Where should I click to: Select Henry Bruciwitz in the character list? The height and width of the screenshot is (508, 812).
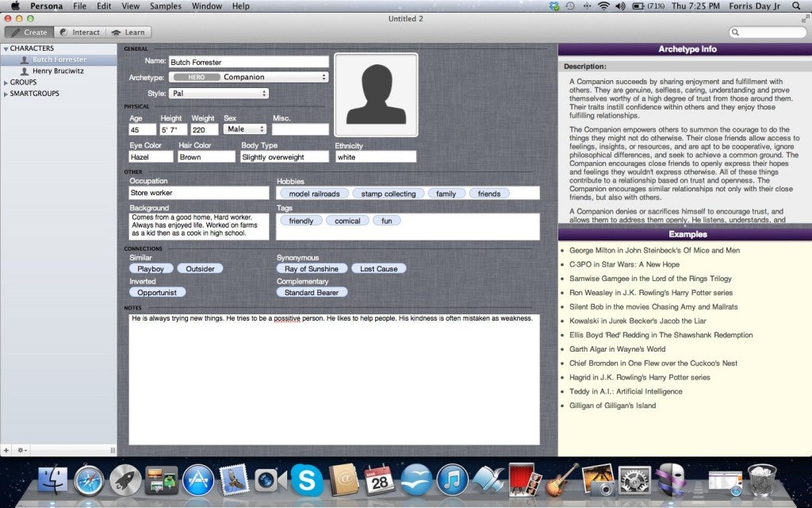click(x=59, y=71)
